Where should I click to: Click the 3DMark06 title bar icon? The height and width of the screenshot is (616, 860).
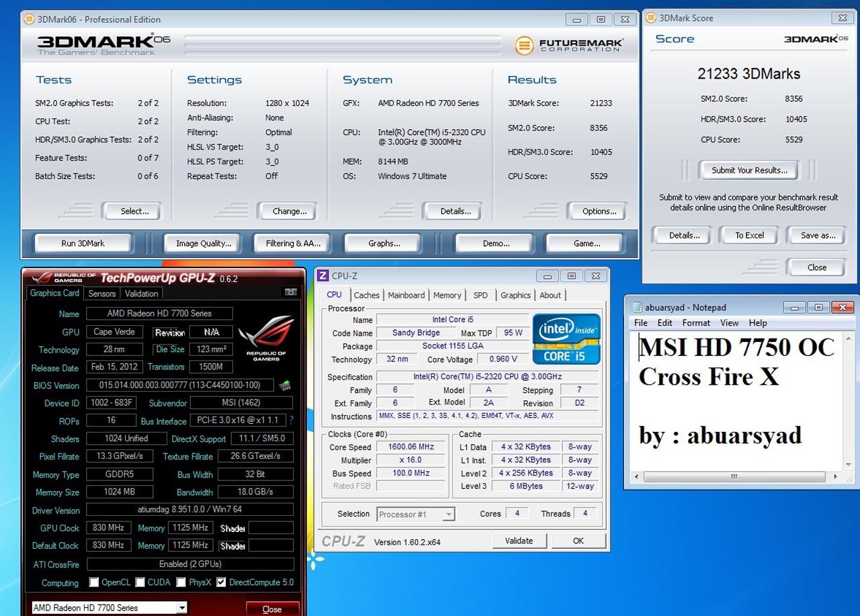[29, 19]
